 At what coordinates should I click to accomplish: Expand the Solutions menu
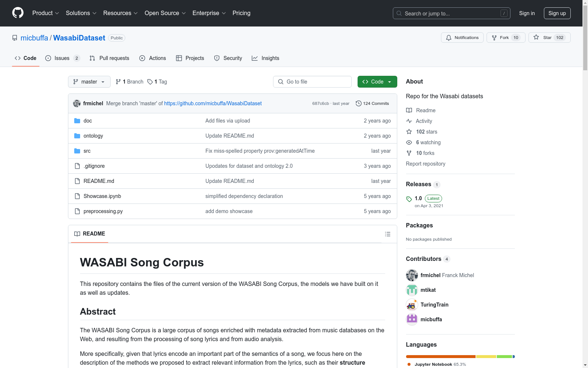click(81, 13)
